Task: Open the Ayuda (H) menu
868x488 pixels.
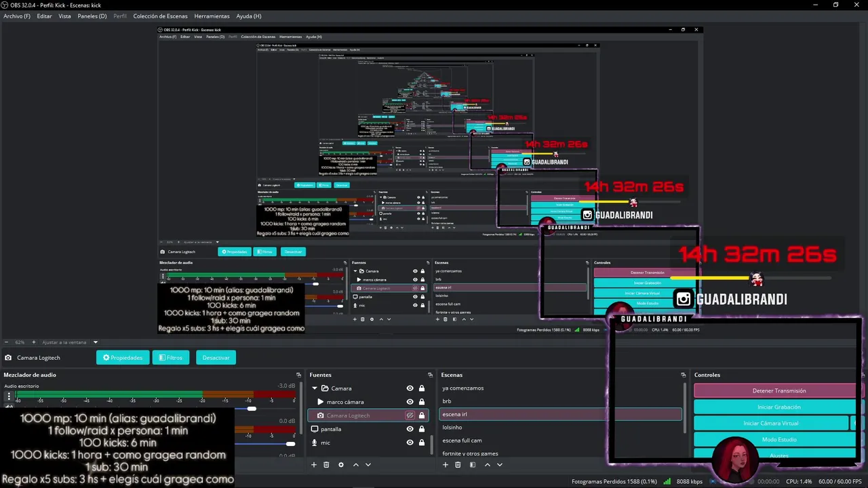Action: (249, 16)
